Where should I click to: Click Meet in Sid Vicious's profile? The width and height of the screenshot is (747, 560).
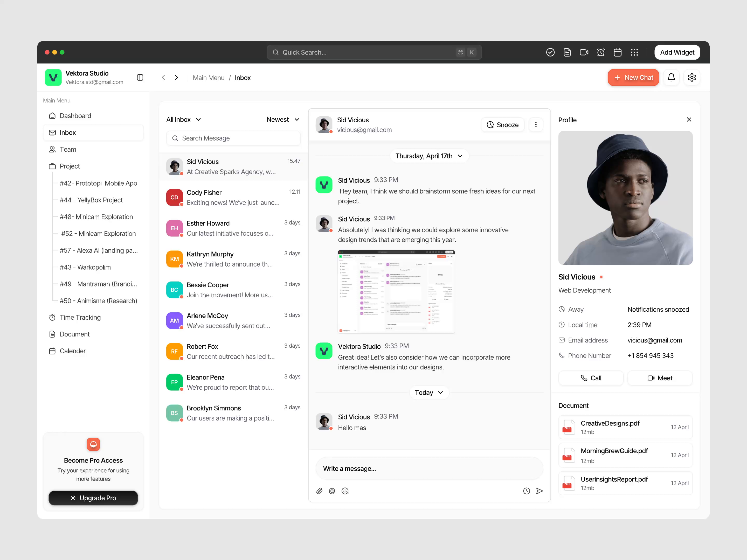(x=660, y=378)
